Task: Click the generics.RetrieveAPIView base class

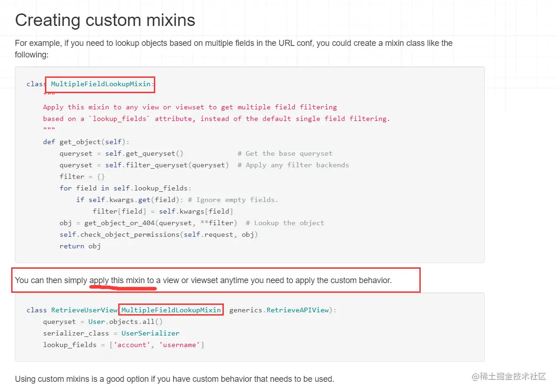Action: tap(279, 310)
